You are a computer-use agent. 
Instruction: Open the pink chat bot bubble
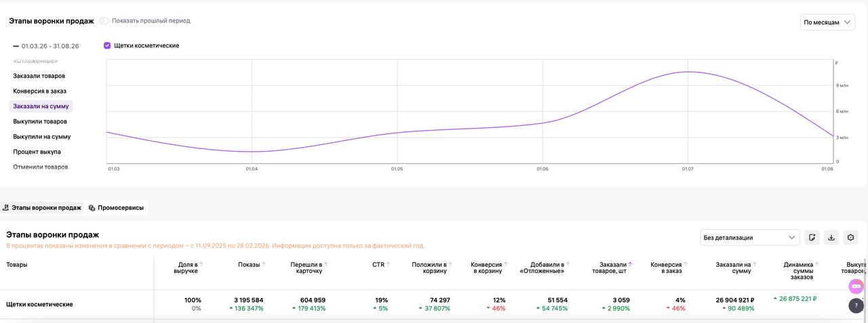tap(856, 286)
